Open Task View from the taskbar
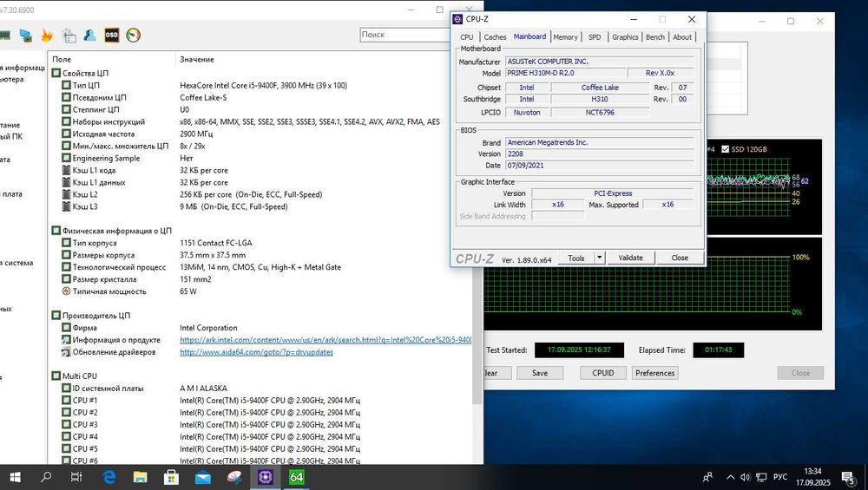The height and width of the screenshot is (490, 868). point(76,477)
